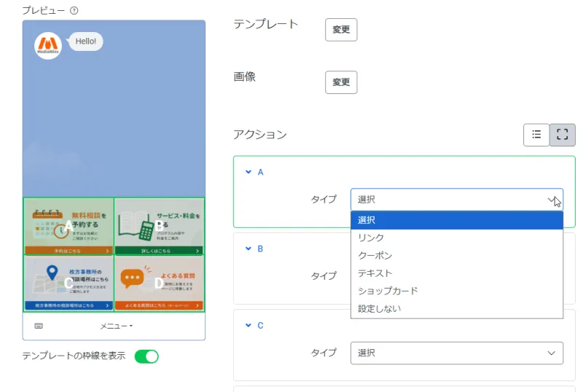Choose クーポン option in the dropdown list
This screenshot has height=392, width=583.
(x=457, y=256)
